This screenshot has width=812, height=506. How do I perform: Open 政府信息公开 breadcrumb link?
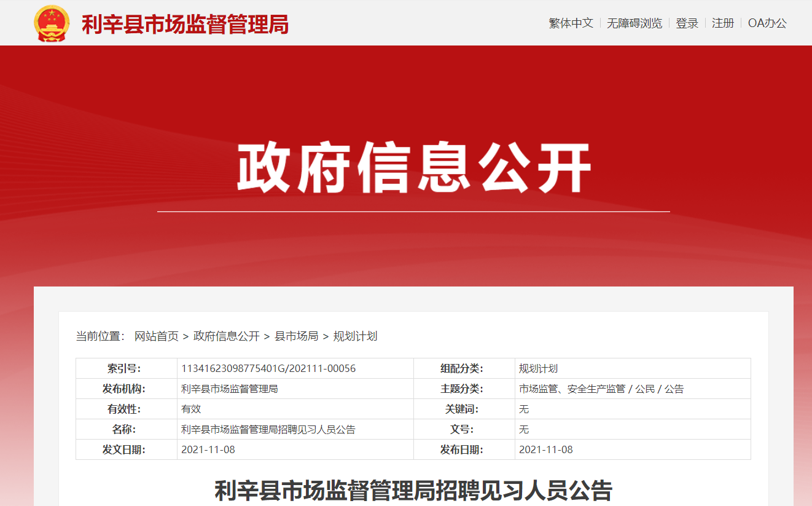227,336
